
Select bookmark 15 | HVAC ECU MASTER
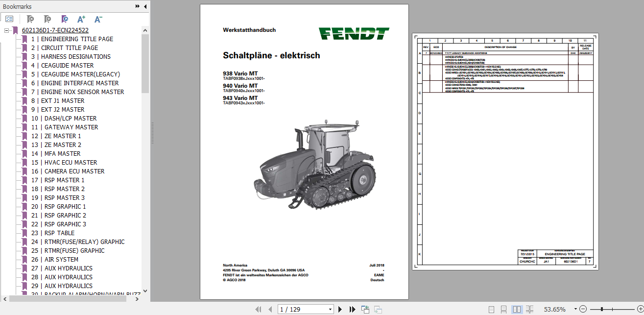64,163
